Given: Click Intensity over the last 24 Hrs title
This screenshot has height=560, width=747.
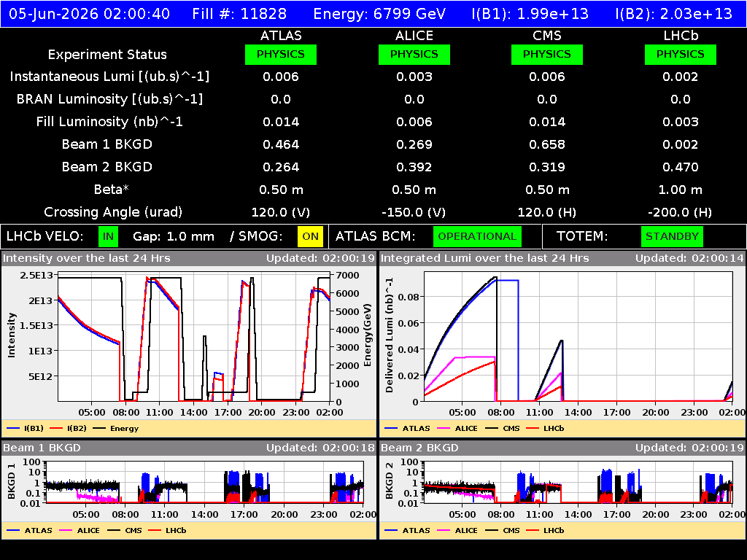Looking at the screenshot, I should point(87,258).
